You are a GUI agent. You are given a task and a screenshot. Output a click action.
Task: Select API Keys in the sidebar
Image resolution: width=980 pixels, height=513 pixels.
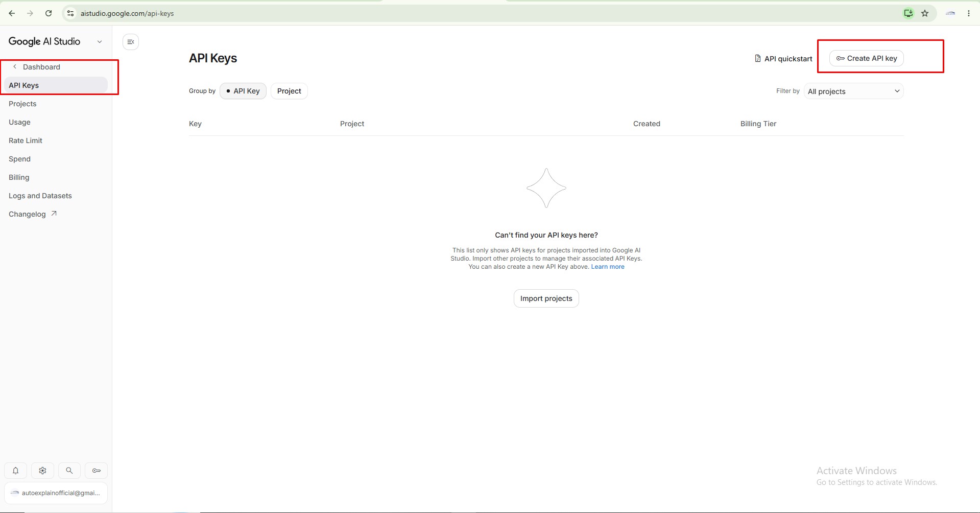tap(56, 85)
